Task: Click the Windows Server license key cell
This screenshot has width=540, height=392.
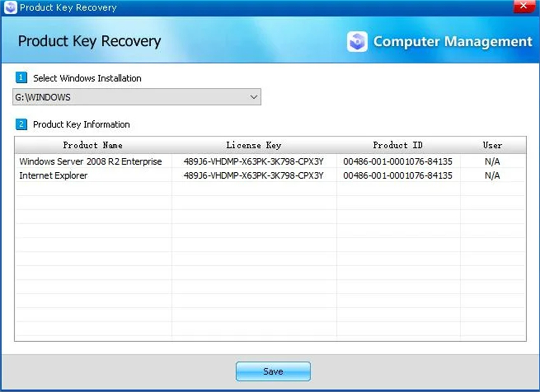Action: [x=253, y=162]
